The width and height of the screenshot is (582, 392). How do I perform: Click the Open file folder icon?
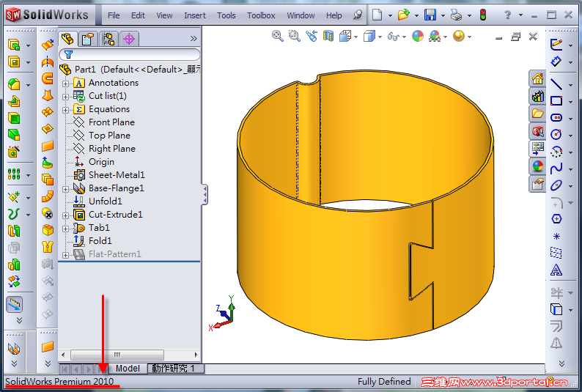point(403,15)
